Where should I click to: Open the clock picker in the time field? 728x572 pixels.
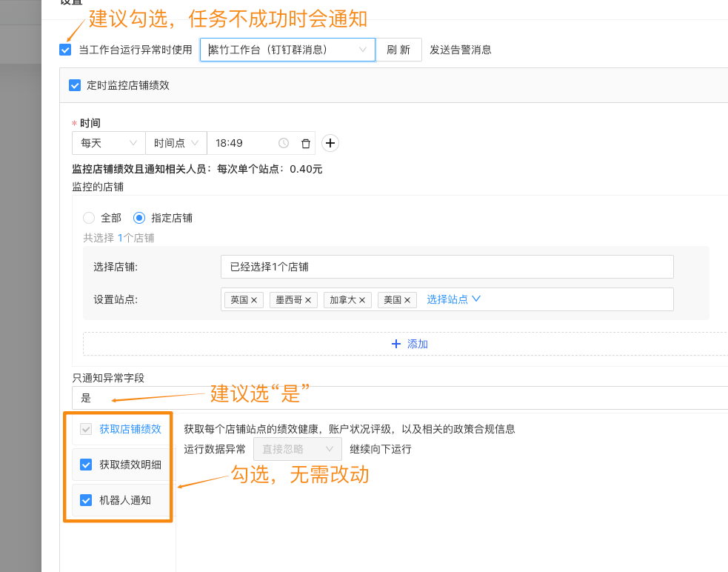click(x=284, y=144)
